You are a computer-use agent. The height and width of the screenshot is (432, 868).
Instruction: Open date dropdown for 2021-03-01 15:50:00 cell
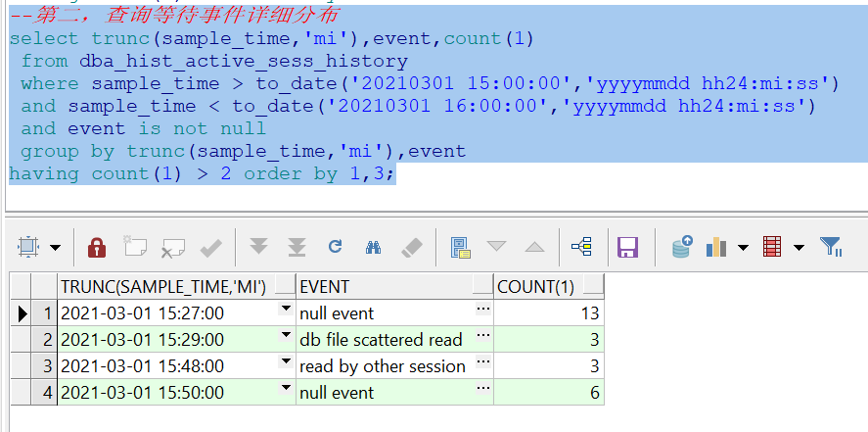(286, 388)
